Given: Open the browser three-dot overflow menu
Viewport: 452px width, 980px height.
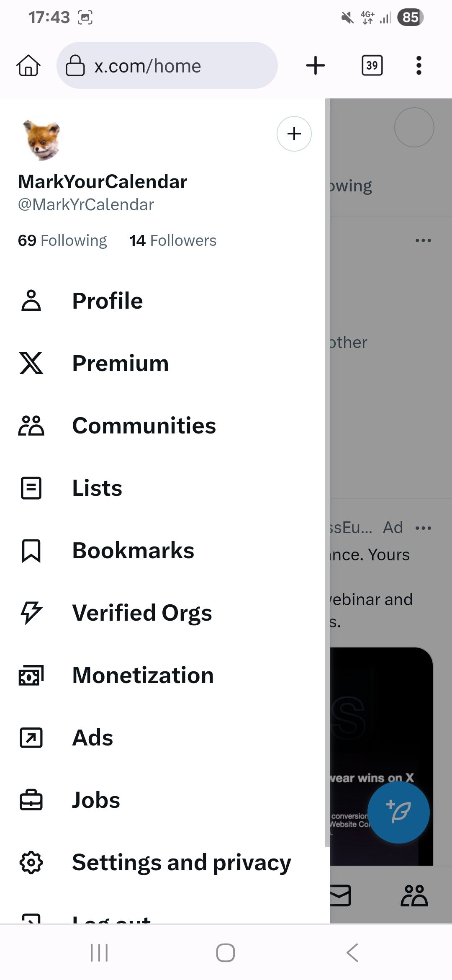Looking at the screenshot, I should pos(419,65).
